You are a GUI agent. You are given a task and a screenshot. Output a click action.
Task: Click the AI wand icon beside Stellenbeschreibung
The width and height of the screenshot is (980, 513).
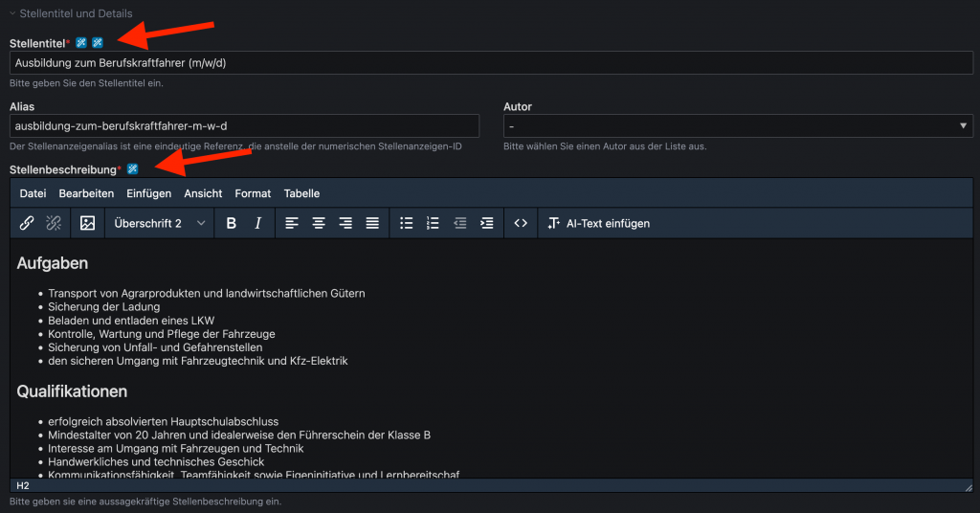click(x=133, y=169)
